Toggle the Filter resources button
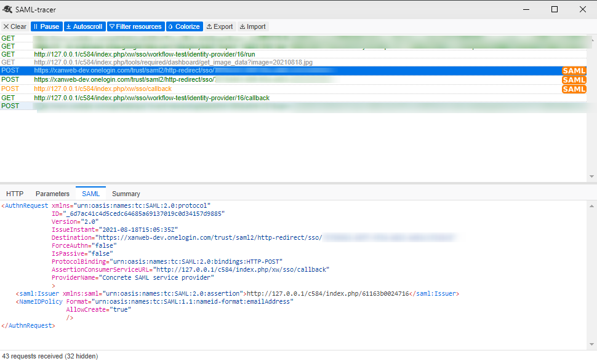597x364 pixels. click(x=135, y=26)
